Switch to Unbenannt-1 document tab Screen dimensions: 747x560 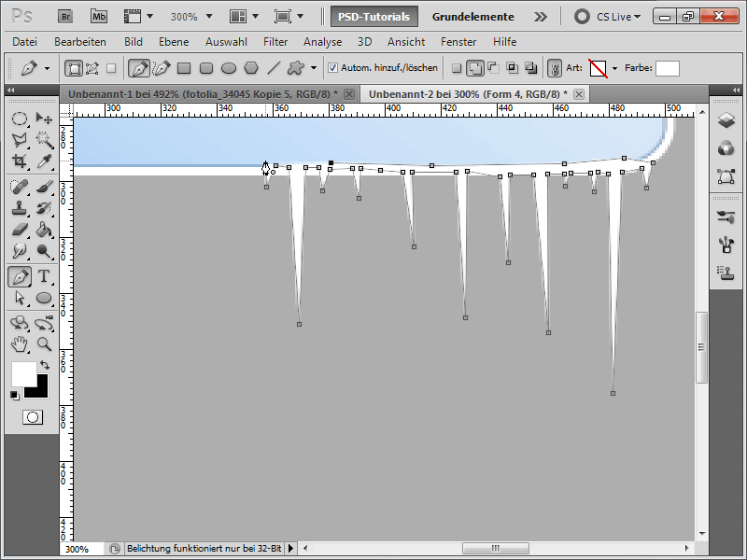pyautogui.click(x=203, y=94)
